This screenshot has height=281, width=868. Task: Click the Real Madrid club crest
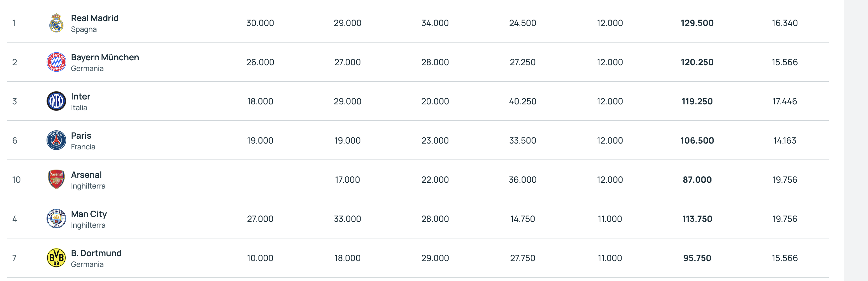(x=56, y=23)
